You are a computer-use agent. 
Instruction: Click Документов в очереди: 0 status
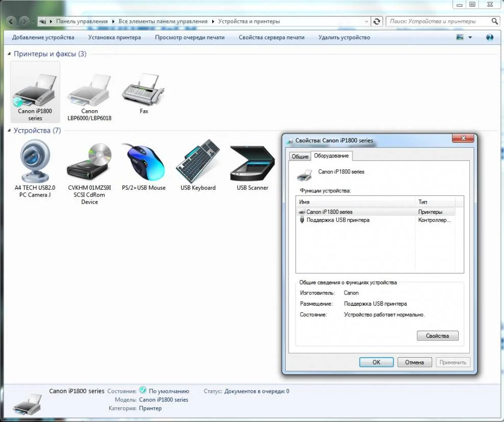coord(257,391)
